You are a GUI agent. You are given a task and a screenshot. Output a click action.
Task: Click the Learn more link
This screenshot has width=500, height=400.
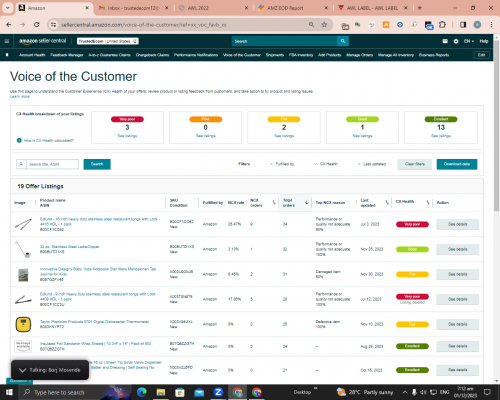pyautogui.click(x=20, y=97)
